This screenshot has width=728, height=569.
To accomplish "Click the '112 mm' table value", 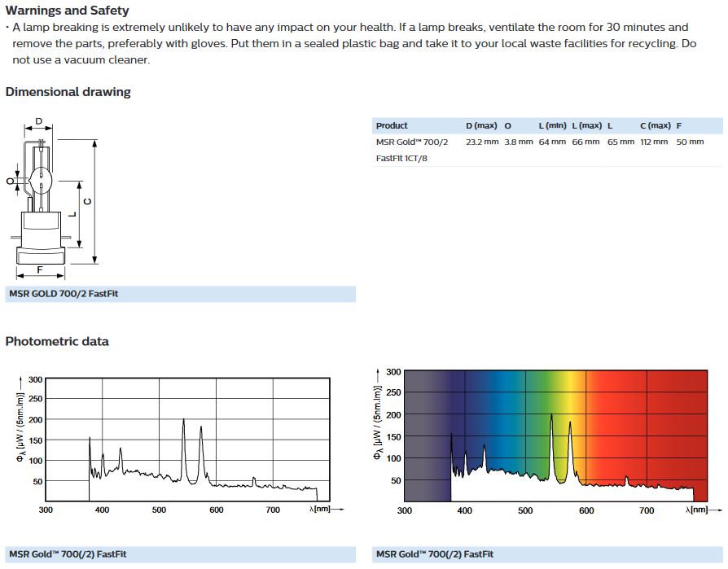I will tap(654, 142).
